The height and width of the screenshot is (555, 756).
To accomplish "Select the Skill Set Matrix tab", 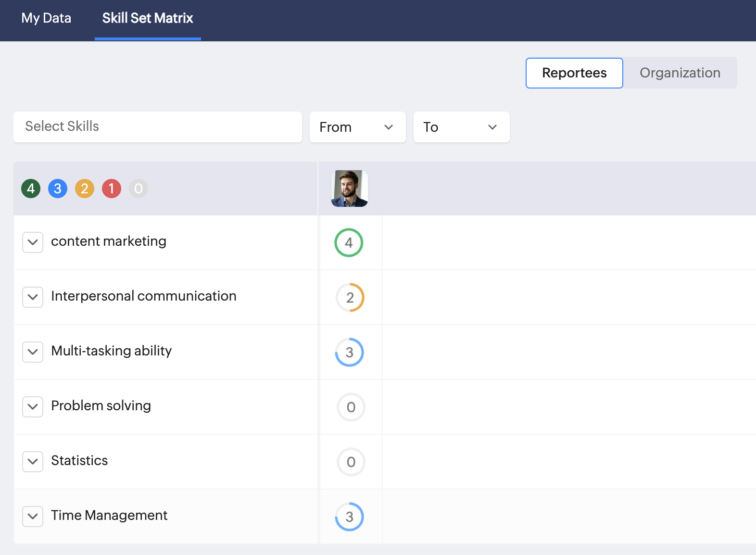I will 148,18.
